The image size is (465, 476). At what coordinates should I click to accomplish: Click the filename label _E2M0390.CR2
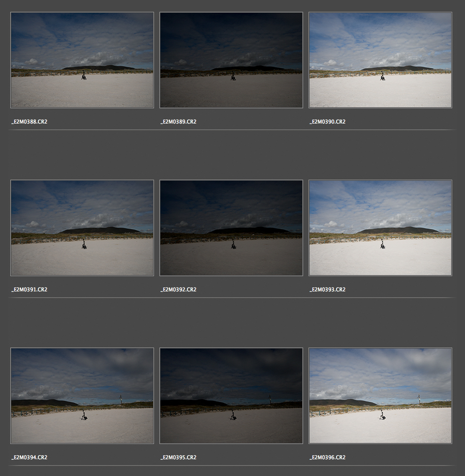328,122
